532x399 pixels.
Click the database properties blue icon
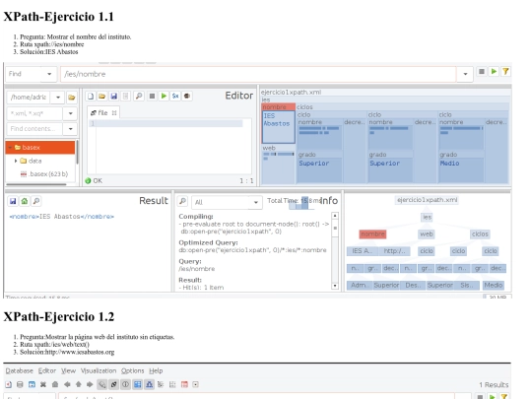(32, 384)
